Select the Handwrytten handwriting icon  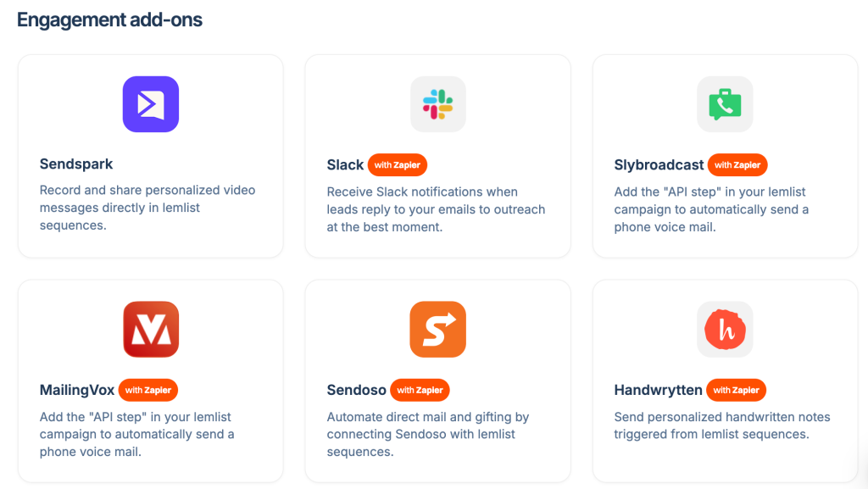coord(725,329)
